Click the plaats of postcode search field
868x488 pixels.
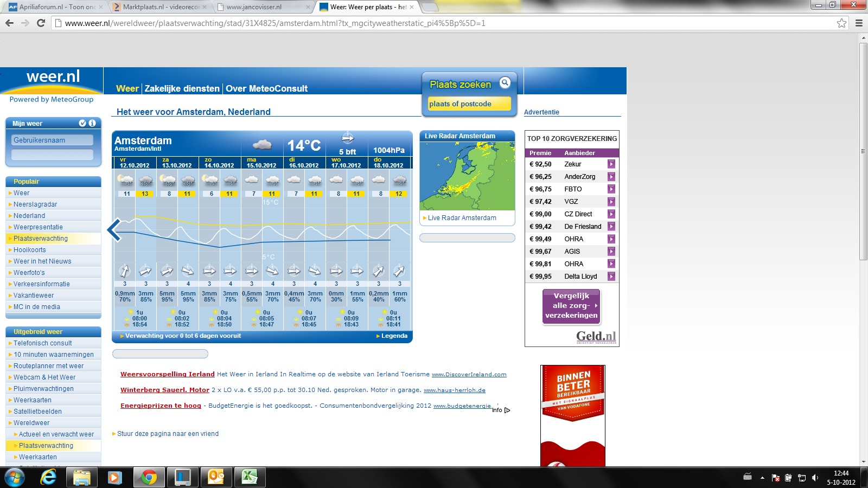point(469,104)
